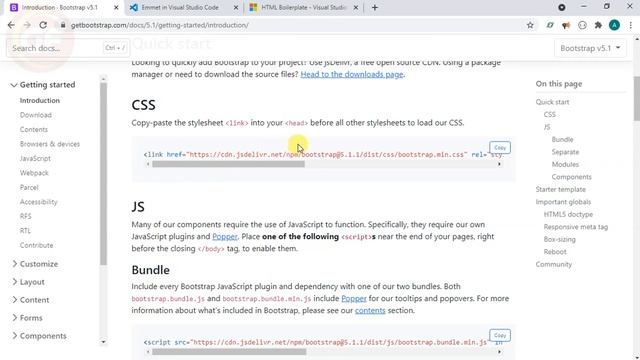Follow the contents link in Bundle section

(370, 311)
